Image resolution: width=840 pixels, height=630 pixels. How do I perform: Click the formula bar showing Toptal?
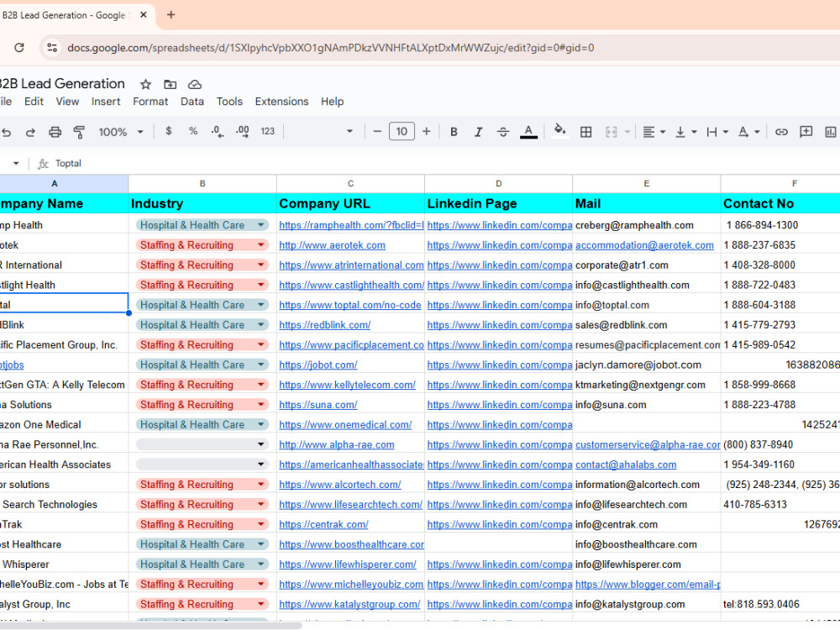pos(68,164)
